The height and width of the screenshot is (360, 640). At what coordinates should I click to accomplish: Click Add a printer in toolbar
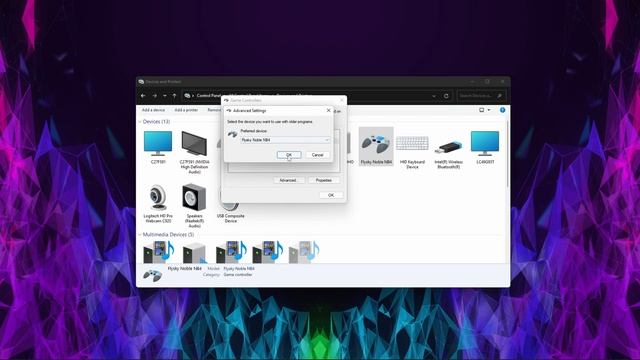coord(186,110)
